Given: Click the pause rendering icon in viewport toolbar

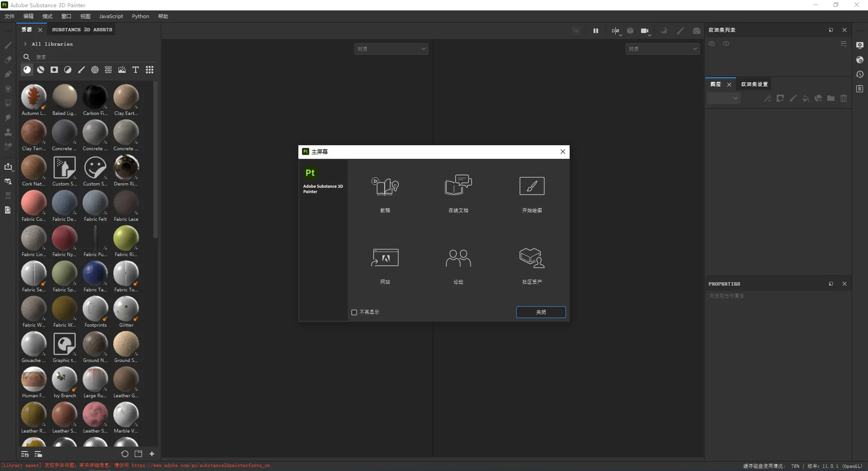Looking at the screenshot, I should click(x=595, y=31).
